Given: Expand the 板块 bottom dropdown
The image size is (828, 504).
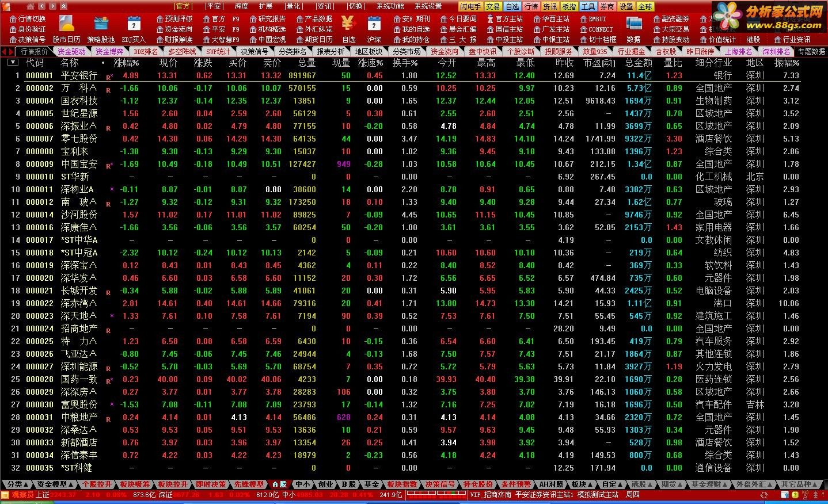Looking at the screenshot, I should coord(582,484).
